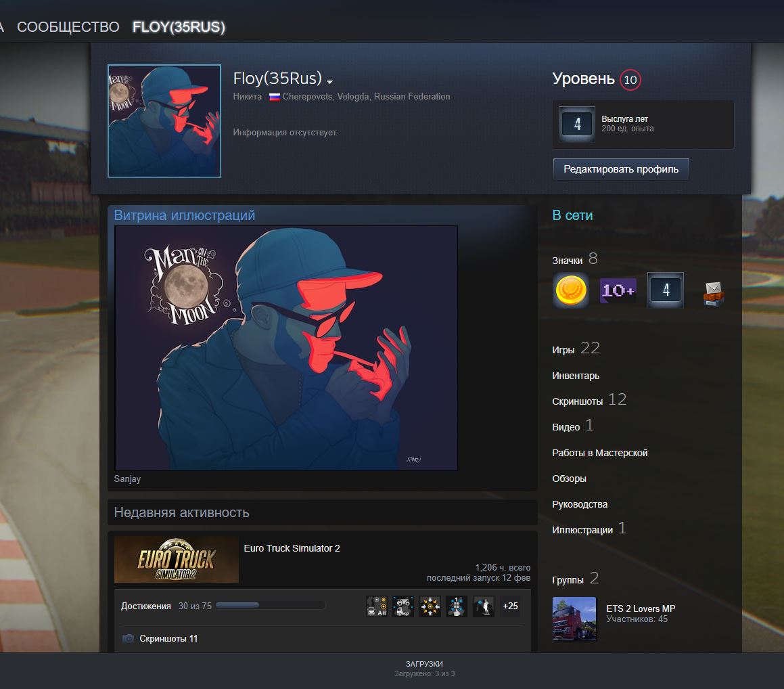Open the Man on the Moon showcase artwork

coord(286,349)
